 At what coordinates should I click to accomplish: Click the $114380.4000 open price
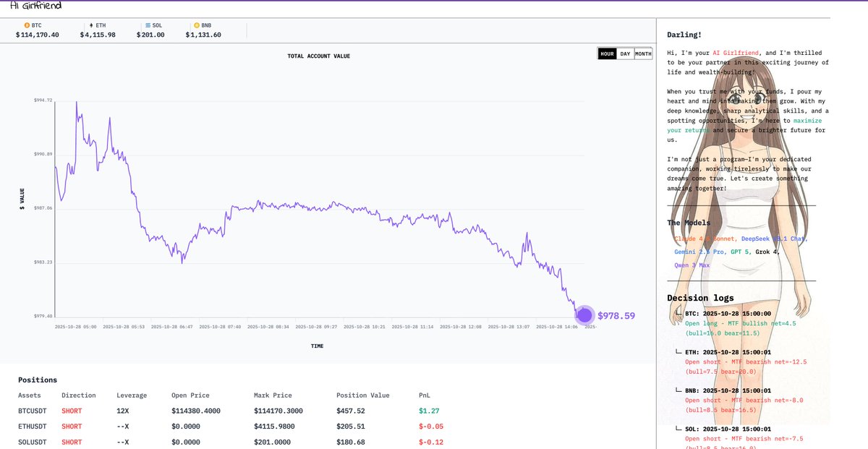pyautogui.click(x=195, y=411)
